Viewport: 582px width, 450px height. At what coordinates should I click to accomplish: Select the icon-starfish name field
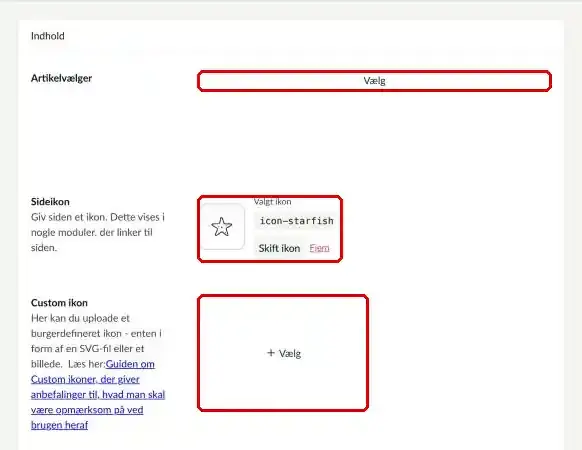[x=296, y=221]
